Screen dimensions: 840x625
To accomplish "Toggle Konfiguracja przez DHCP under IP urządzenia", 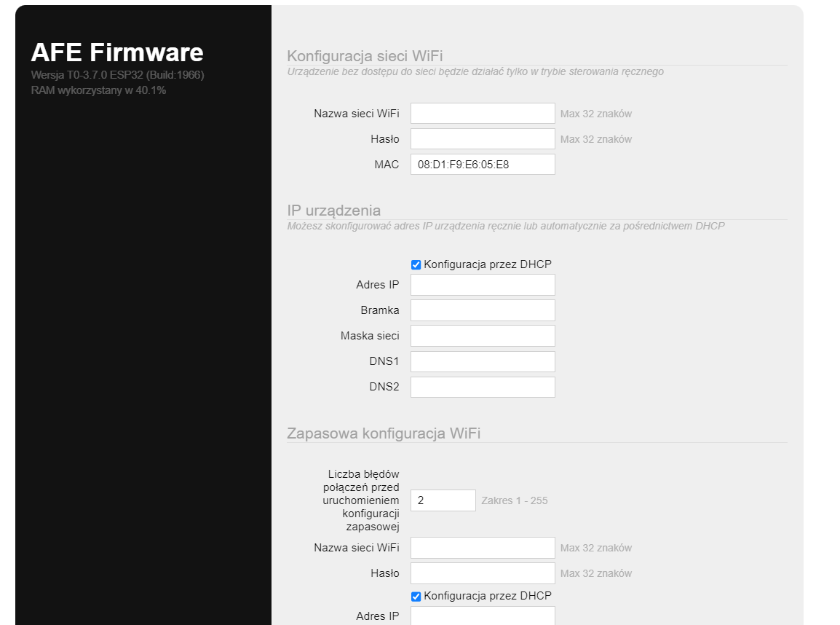I will click(x=416, y=265).
